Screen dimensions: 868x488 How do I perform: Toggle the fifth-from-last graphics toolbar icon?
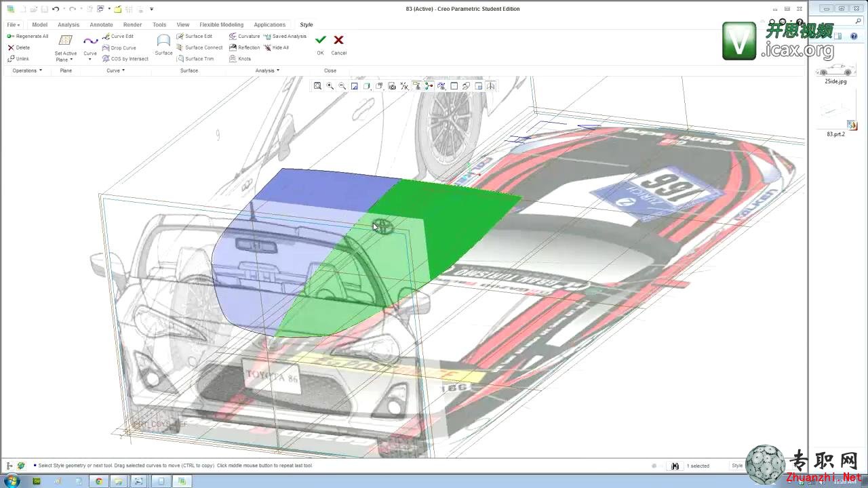441,86
